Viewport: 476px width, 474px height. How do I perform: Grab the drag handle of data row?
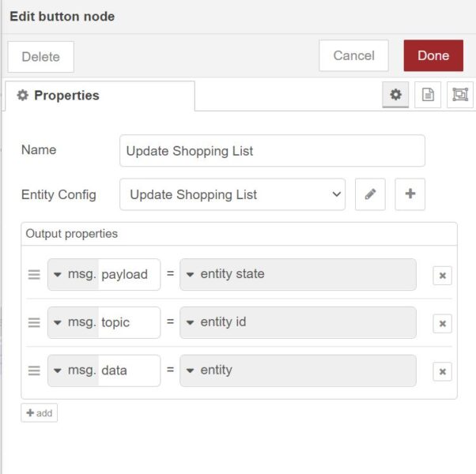click(34, 371)
